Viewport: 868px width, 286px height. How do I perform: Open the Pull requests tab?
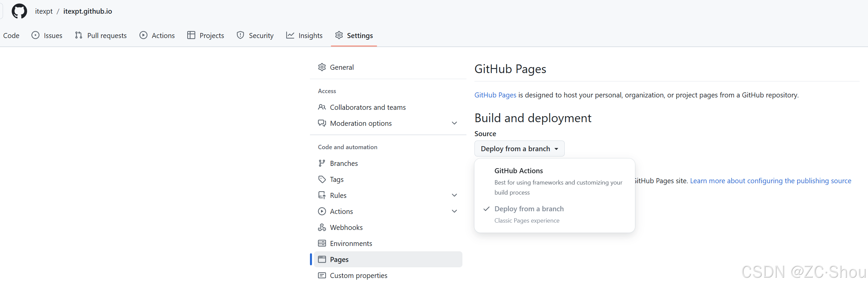pyautogui.click(x=101, y=36)
